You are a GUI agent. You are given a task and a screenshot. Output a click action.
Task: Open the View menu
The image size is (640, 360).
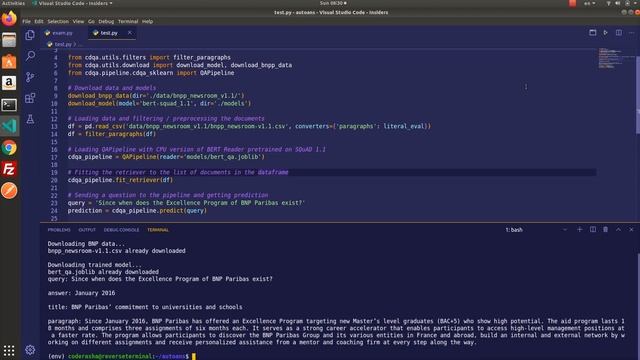tap(78, 21)
